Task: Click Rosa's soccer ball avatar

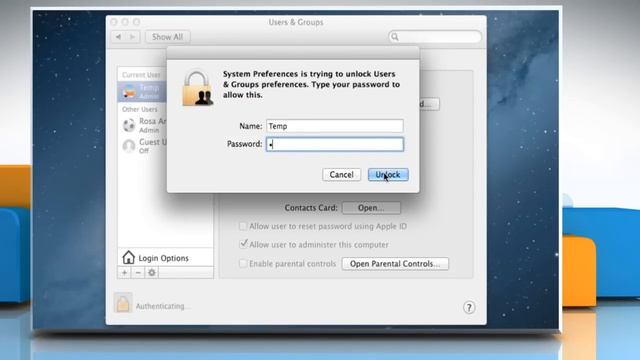Action: point(129,125)
